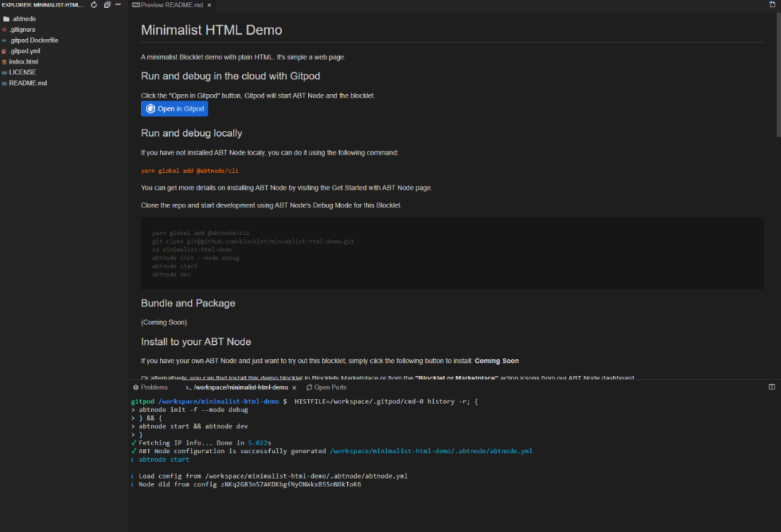Open Explorer more actions menu
The width and height of the screenshot is (781, 532).
tap(118, 5)
